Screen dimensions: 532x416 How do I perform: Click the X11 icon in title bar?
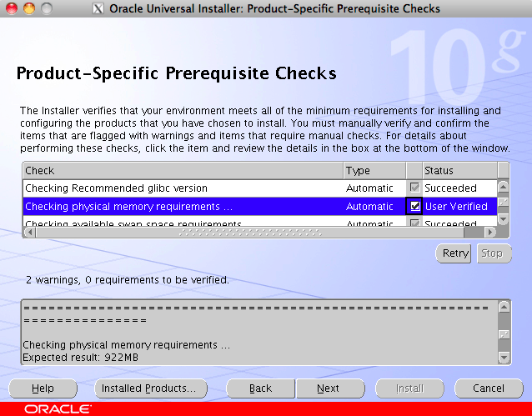[98, 9]
